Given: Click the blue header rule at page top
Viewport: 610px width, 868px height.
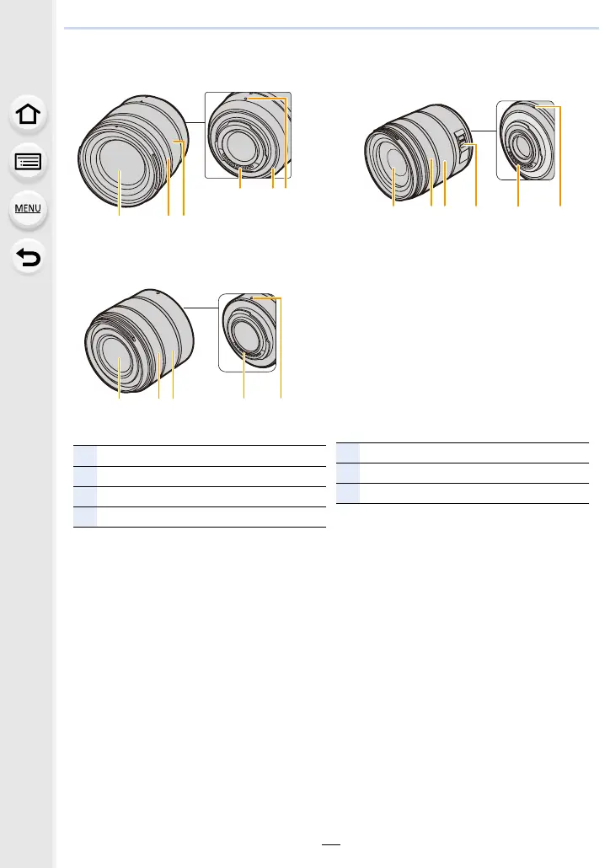Looking at the screenshot, I should coord(331,28).
